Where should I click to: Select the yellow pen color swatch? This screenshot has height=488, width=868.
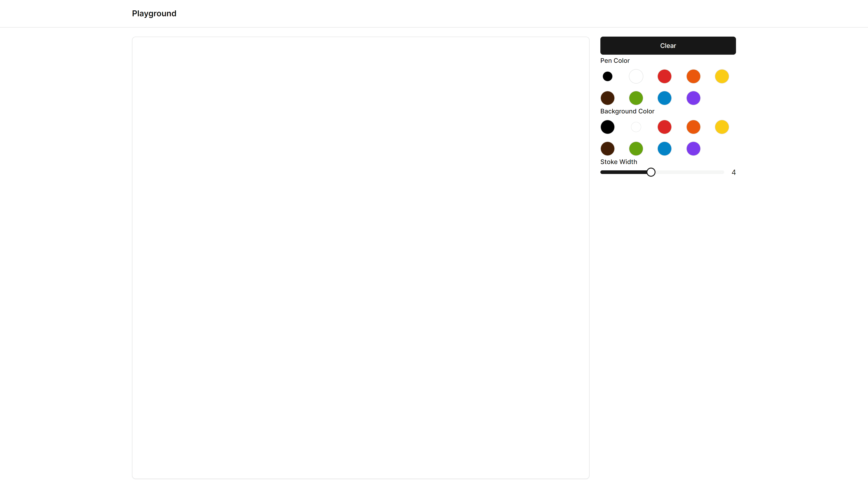(722, 76)
